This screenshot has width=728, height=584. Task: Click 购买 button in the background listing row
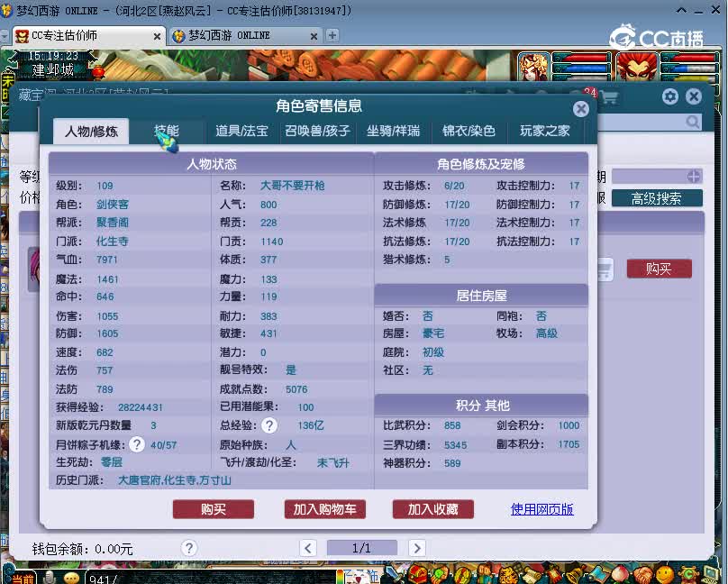[x=659, y=269]
